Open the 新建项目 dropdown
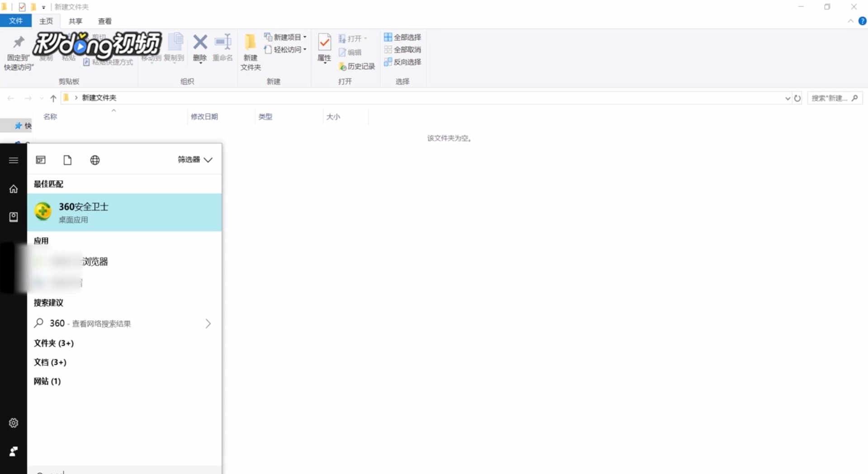Image resolution: width=868 pixels, height=474 pixels. 285,37
